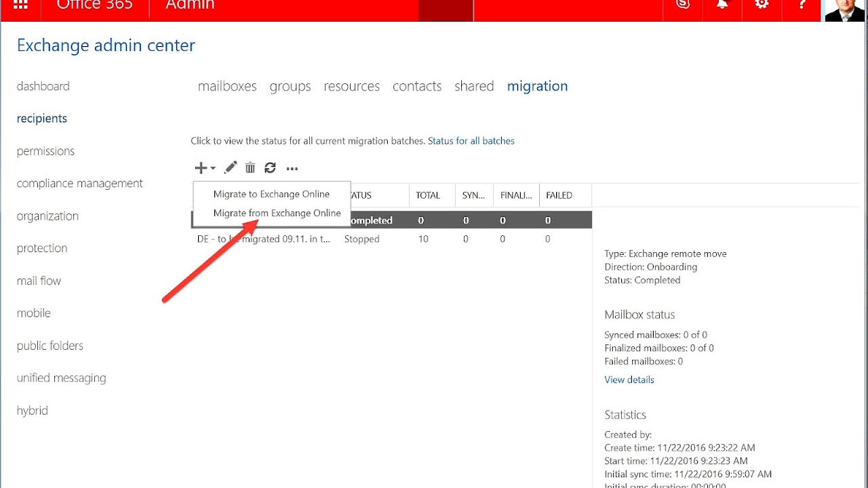Open Status for all batches link
Viewport: 868px width, 488px height.
click(471, 141)
